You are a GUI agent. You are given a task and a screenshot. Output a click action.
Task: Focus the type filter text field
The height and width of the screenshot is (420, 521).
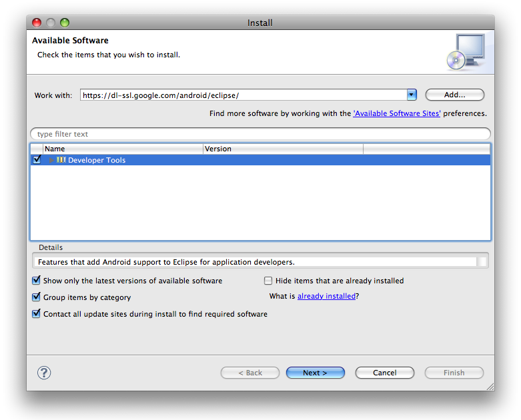(x=260, y=134)
